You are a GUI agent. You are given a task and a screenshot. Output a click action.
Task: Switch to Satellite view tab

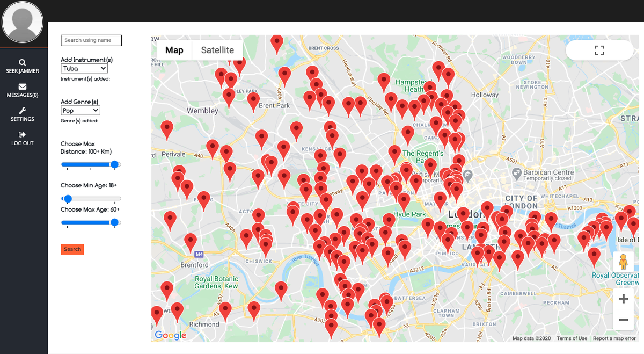[x=217, y=50]
